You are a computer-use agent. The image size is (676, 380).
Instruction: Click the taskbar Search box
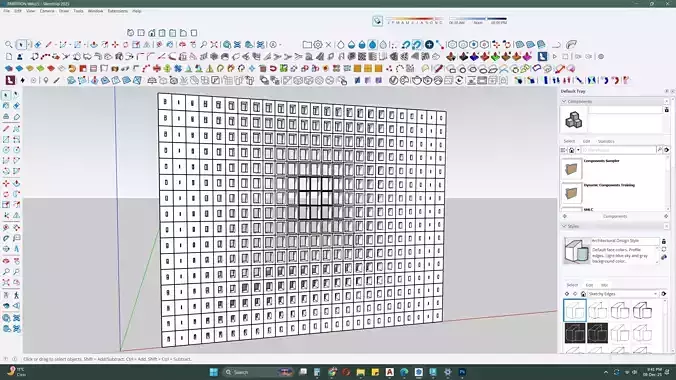coord(258,372)
